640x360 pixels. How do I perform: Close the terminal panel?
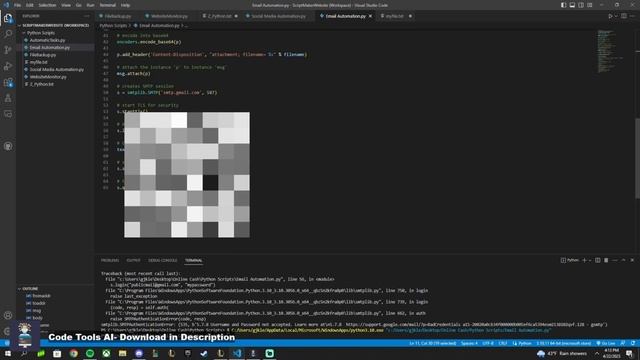pyautogui.click(x=632, y=260)
